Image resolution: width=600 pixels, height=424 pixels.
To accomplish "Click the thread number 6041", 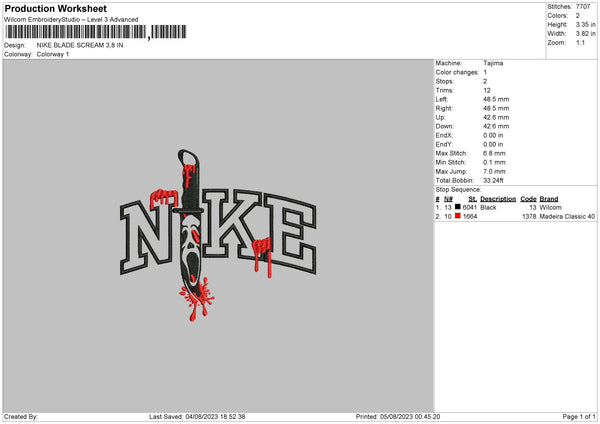I will pos(470,207).
